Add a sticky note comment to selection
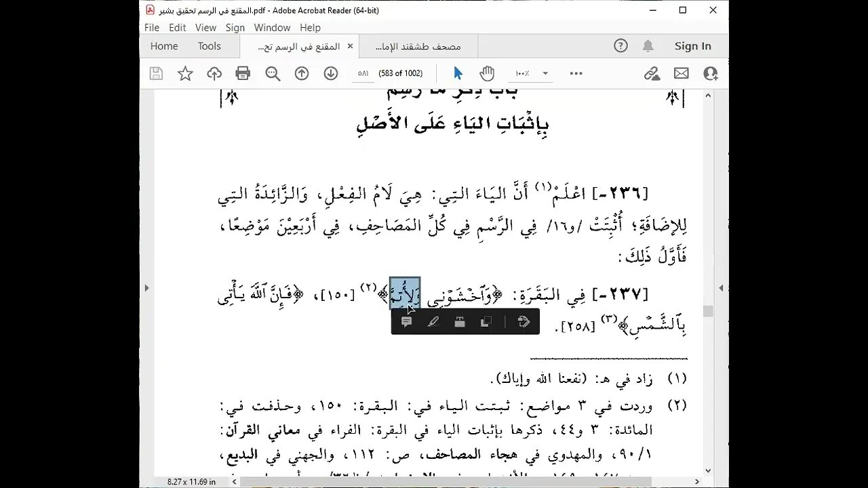This screenshot has height=488, width=868. point(407,322)
